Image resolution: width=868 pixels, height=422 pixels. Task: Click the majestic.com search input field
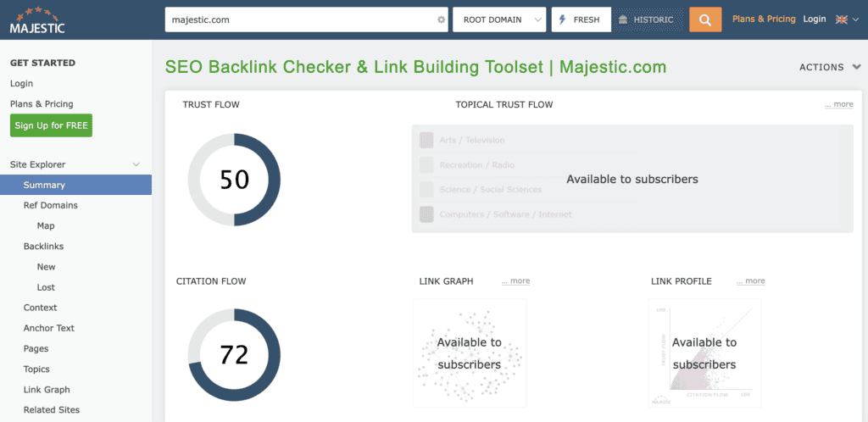(x=297, y=19)
